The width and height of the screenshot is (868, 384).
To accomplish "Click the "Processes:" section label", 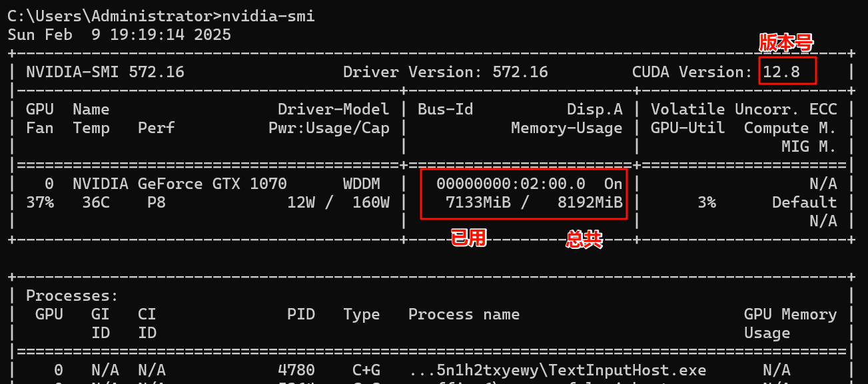I will click(x=72, y=295).
